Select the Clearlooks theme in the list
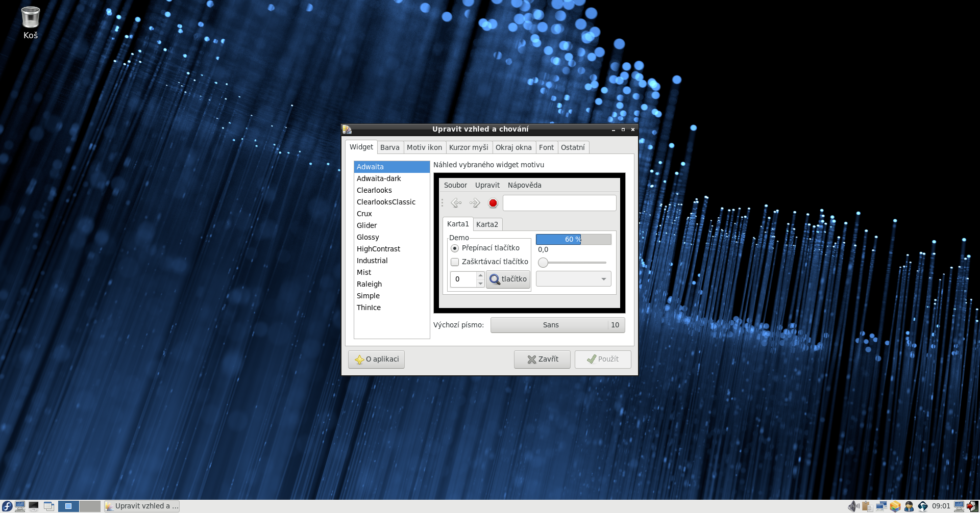Viewport: 980px width, 513px height. [374, 190]
